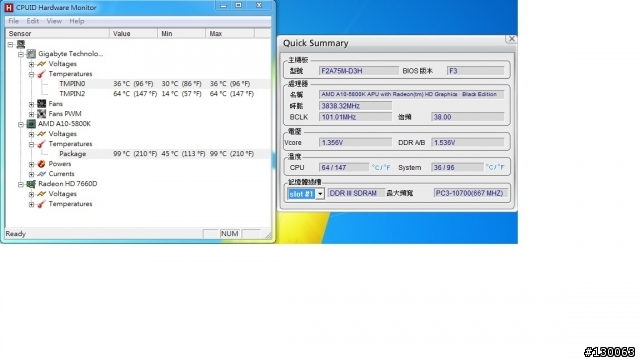Viewport: 640px width, 360px height.
Task: Click the Gigabyte motherboard icon
Action: coord(31,54)
